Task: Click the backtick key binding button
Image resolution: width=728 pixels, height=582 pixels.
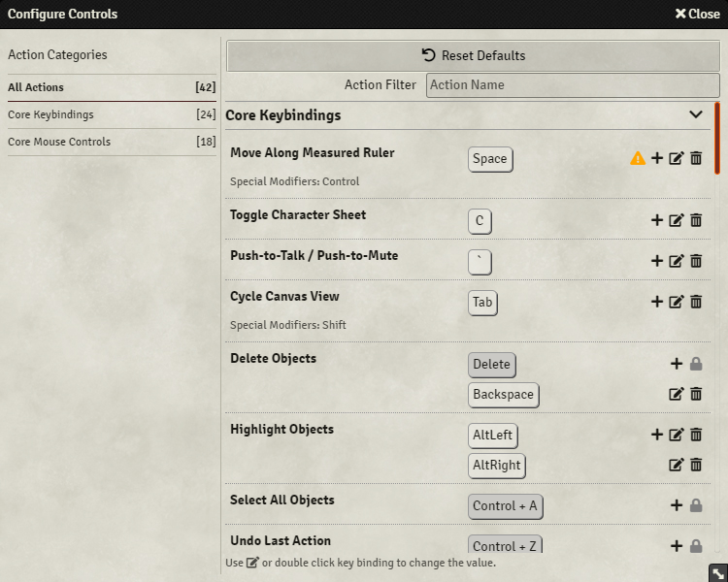Action: [x=480, y=262]
